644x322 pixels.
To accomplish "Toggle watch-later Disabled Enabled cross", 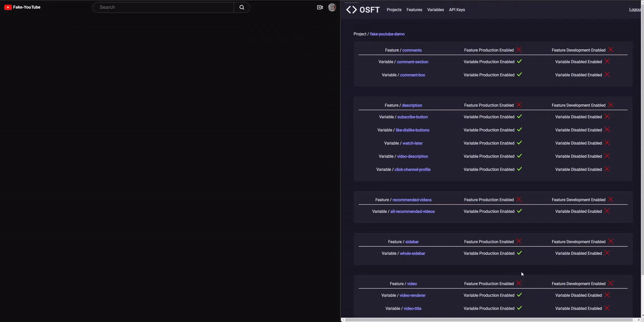I will [x=607, y=143].
